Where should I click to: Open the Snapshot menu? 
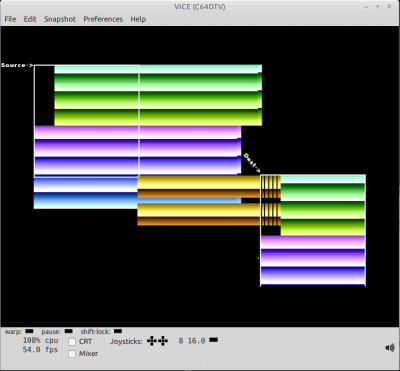tap(60, 19)
